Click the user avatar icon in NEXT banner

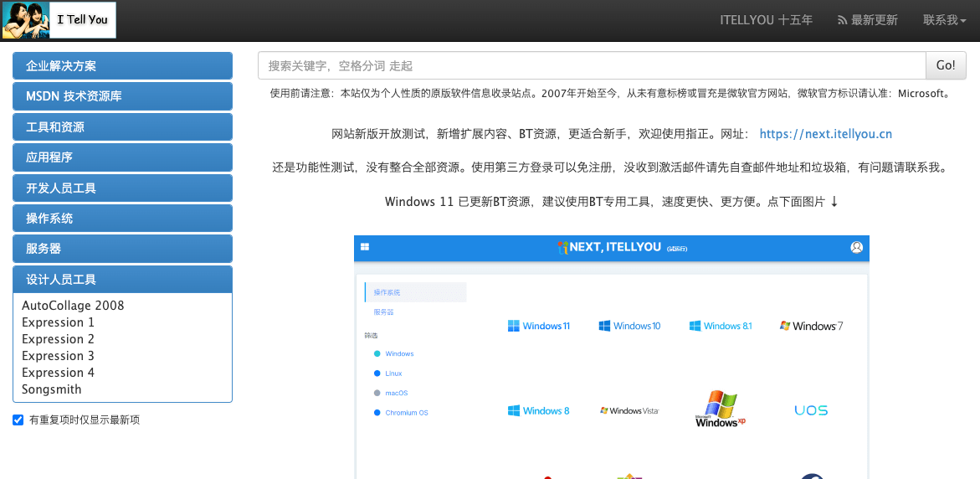tap(856, 247)
